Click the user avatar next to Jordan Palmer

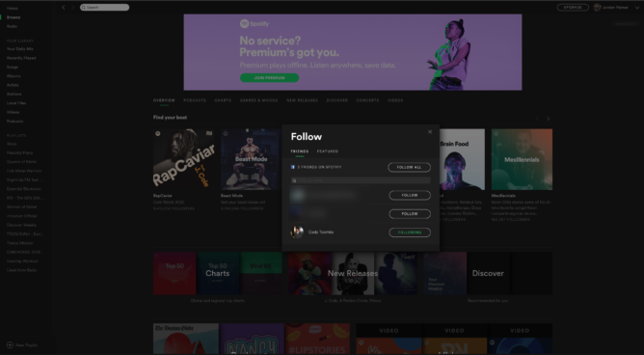pyautogui.click(x=597, y=8)
